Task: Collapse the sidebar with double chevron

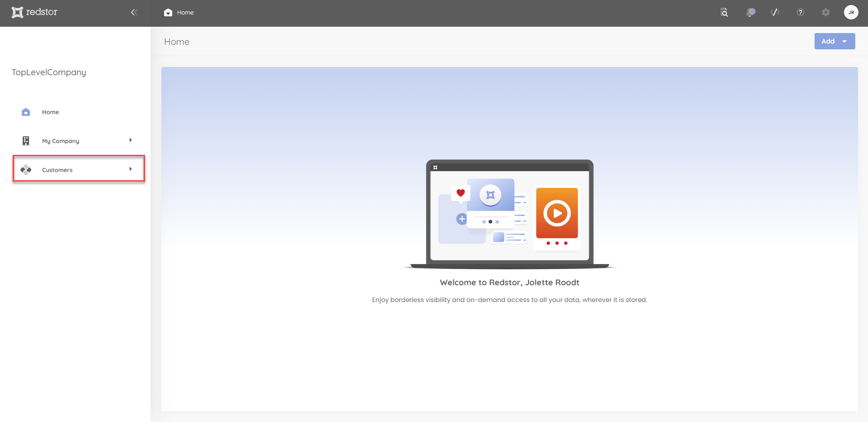Action: pyautogui.click(x=134, y=12)
